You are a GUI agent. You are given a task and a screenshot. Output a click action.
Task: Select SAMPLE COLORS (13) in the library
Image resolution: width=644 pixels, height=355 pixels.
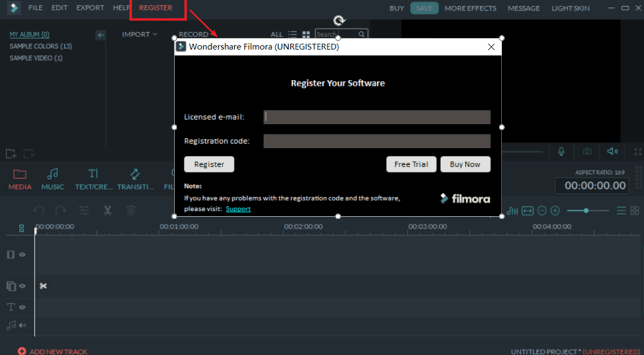point(41,46)
